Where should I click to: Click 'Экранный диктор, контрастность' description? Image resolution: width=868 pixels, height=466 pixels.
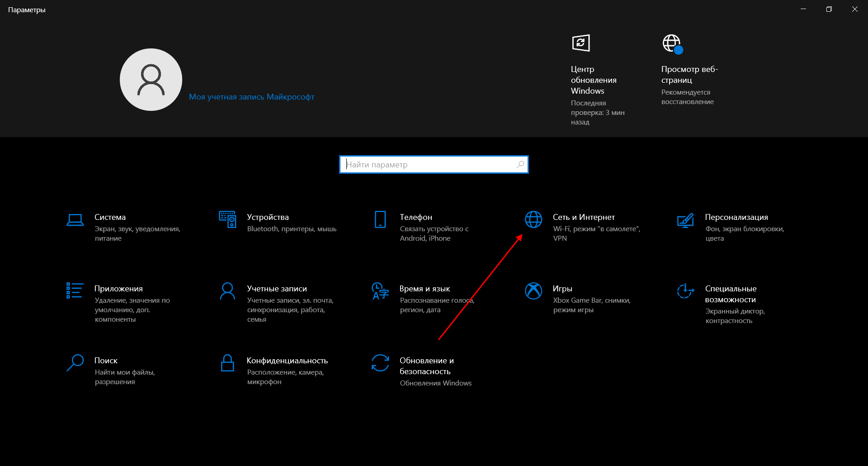[x=735, y=316]
